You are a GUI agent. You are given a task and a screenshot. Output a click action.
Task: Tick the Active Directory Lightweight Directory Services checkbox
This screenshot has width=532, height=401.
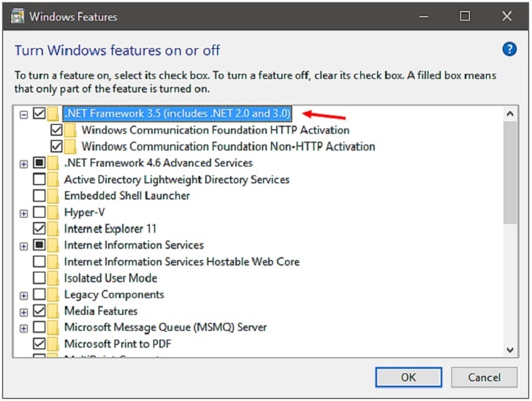[x=39, y=180]
